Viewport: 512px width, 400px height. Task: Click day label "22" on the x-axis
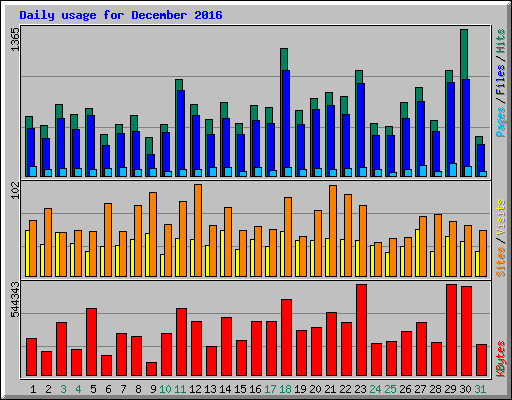coord(345,389)
